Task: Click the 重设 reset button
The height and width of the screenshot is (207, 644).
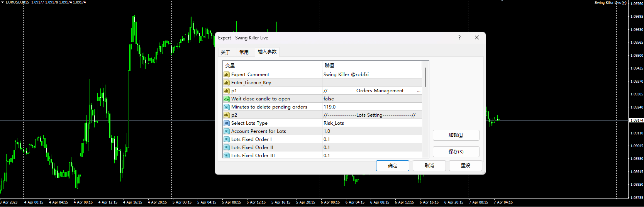Action: click(x=465, y=166)
